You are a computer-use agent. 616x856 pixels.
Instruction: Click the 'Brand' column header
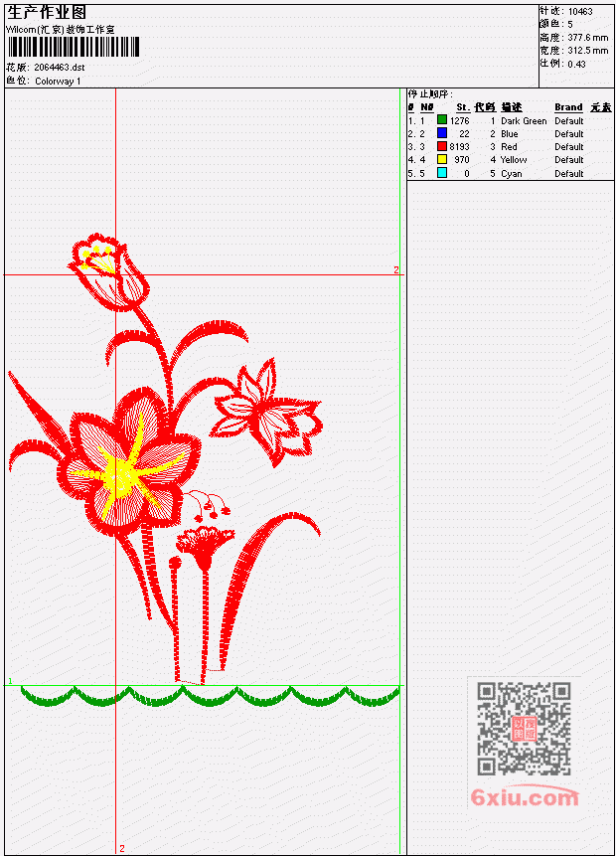(x=568, y=107)
